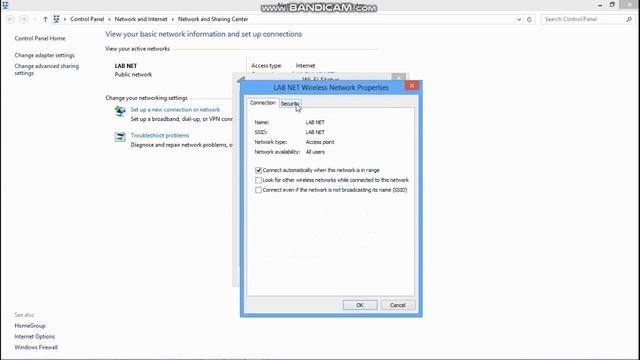Open HomeGroup link

coord(30,326)
